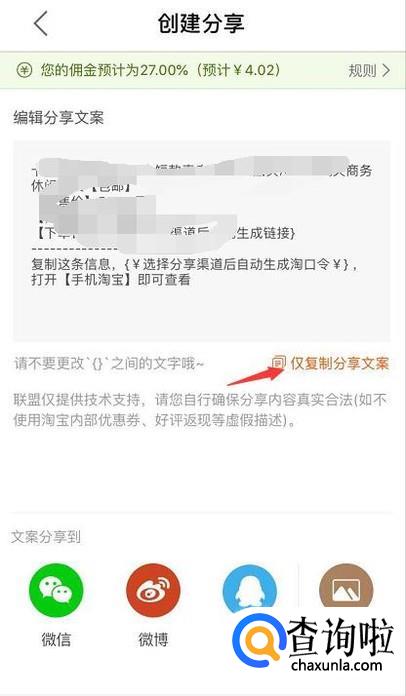Tap the 微博 label
The width and height of the screenshot is (406, 696).
(x=153, y=640)
